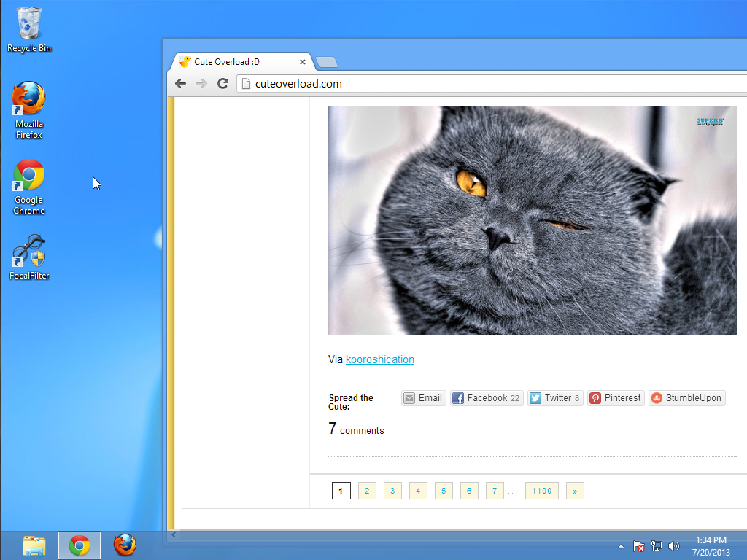The image size is (747, 560).
Task: Share the post via Email
Action: click(x=423, y=397)
